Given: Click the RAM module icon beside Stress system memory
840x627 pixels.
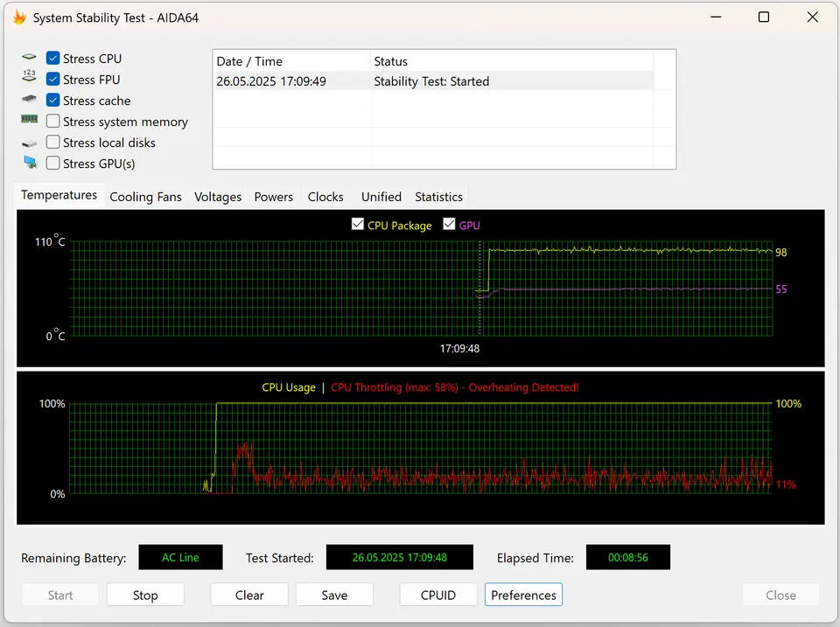Looking at the screenshot, I should [x=29, y=119].
